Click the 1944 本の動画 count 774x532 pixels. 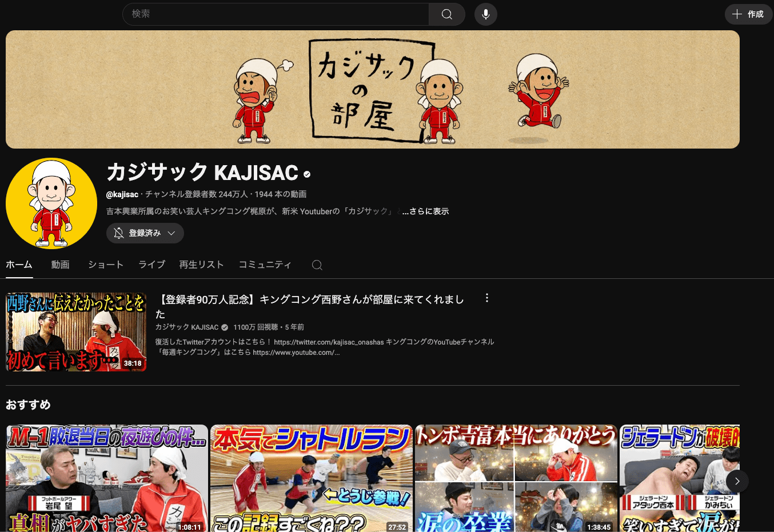pos(281,194)
